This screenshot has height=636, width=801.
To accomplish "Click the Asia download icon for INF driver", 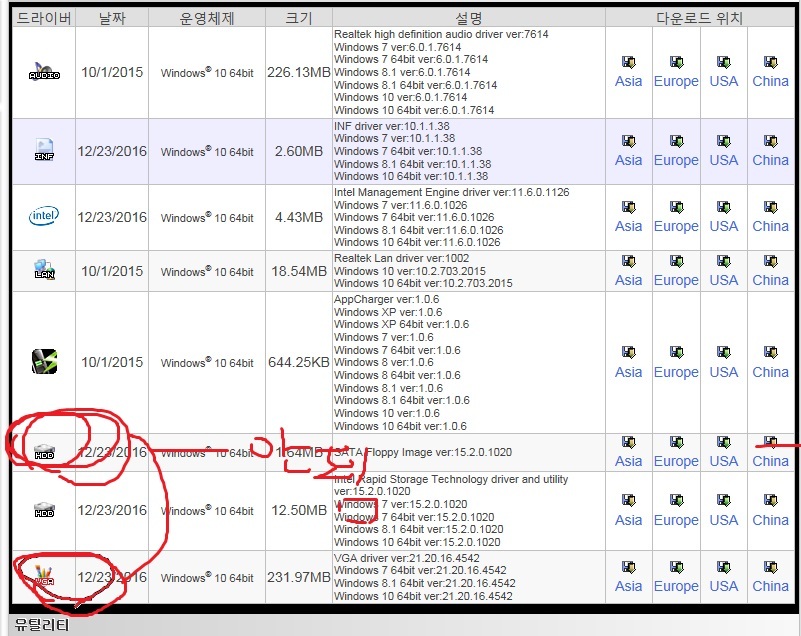I will pos(628,141).
